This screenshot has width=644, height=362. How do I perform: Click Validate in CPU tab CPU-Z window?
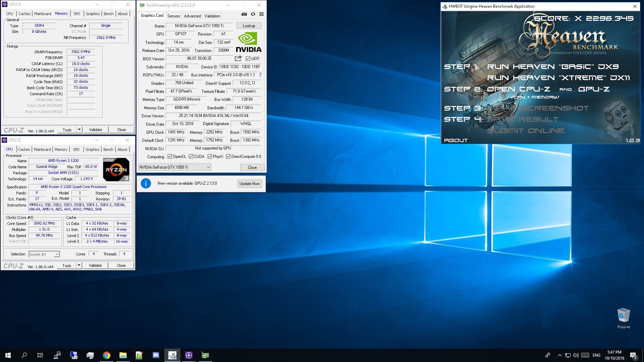(x=95, y=265)
